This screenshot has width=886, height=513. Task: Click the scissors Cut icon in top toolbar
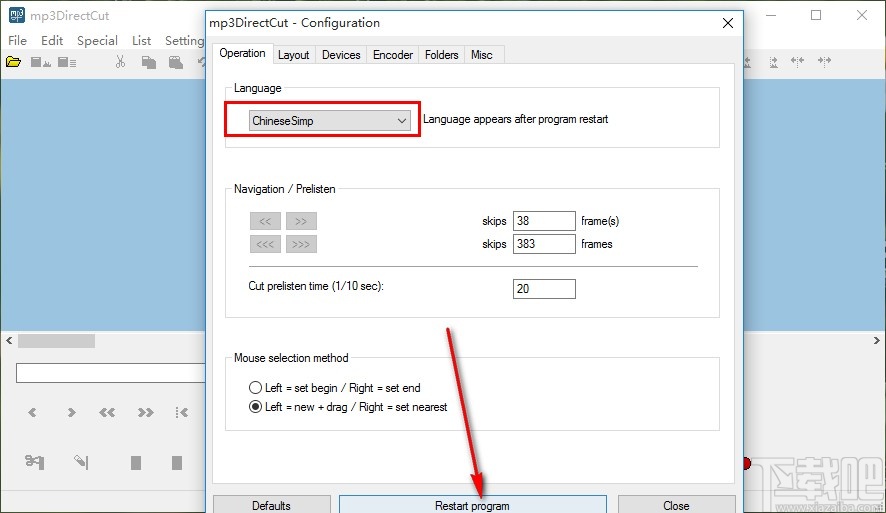120,62
